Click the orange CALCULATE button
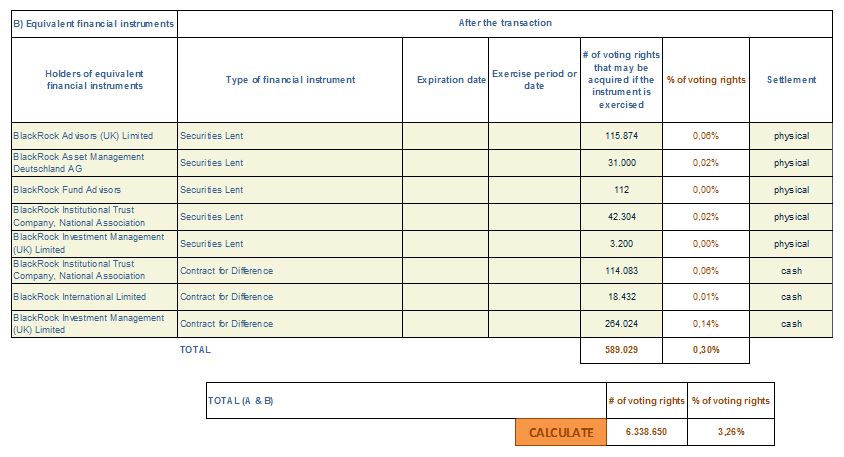Screen dimensions: 844x457 coord(561,432)
